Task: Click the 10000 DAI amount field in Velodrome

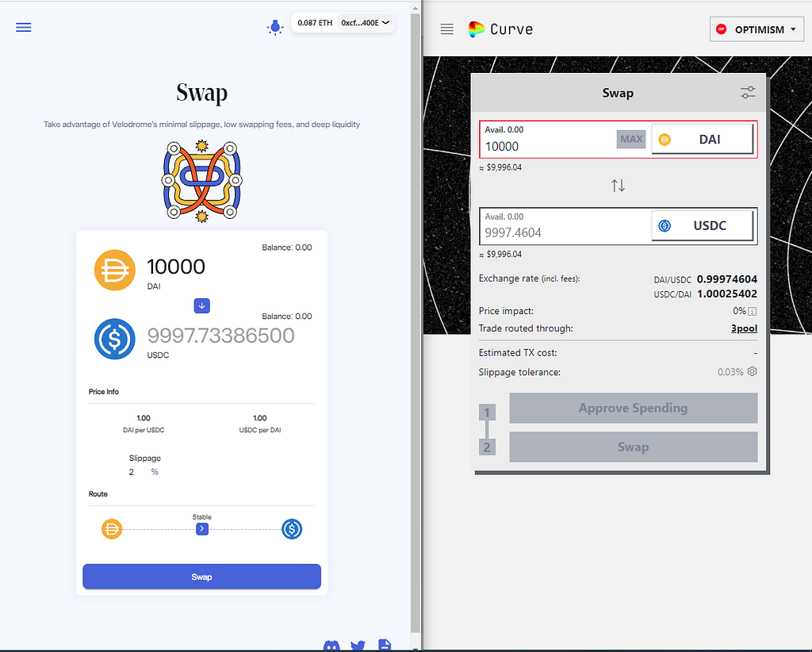Action: pos(176,267)
